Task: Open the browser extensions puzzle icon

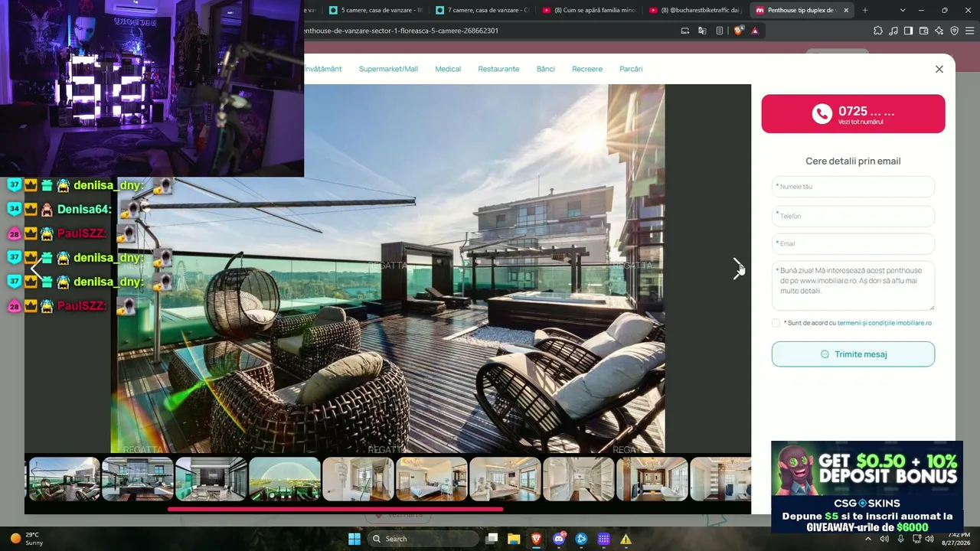Action: click(x=877, y=31)
